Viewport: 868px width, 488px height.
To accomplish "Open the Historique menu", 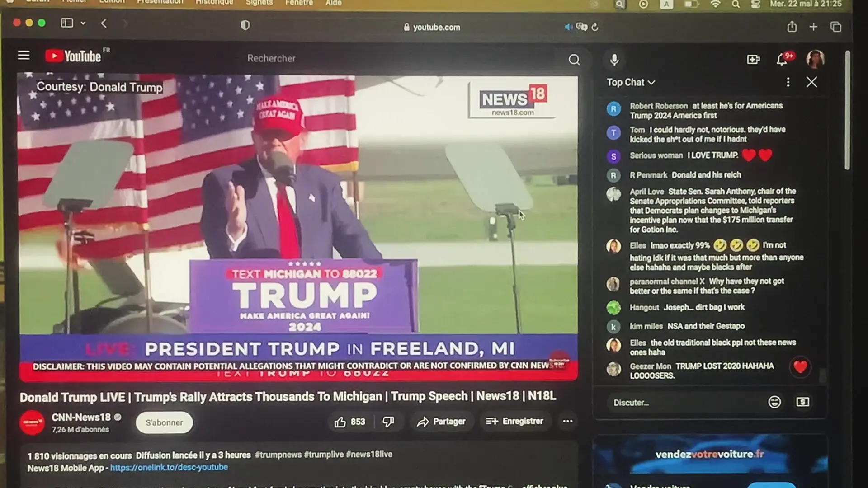I will 214,3.
